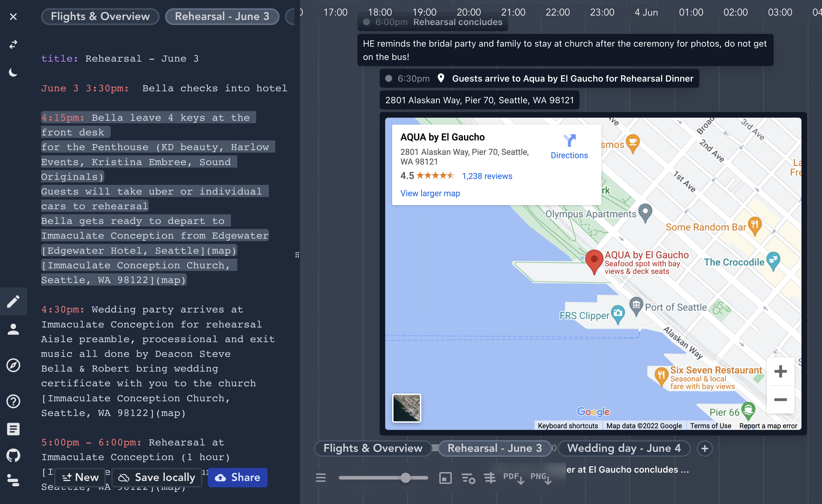The height and width of the screenshot is (504, 822).
Task: Click the swap panel sides arrows icon
Action: pyautogui.click(x=13, y=44)
